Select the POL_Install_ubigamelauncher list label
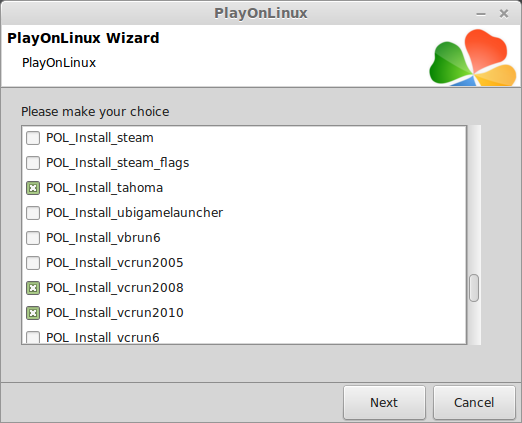The width and height of the screenshot is (522, 423). coord(134,213)
